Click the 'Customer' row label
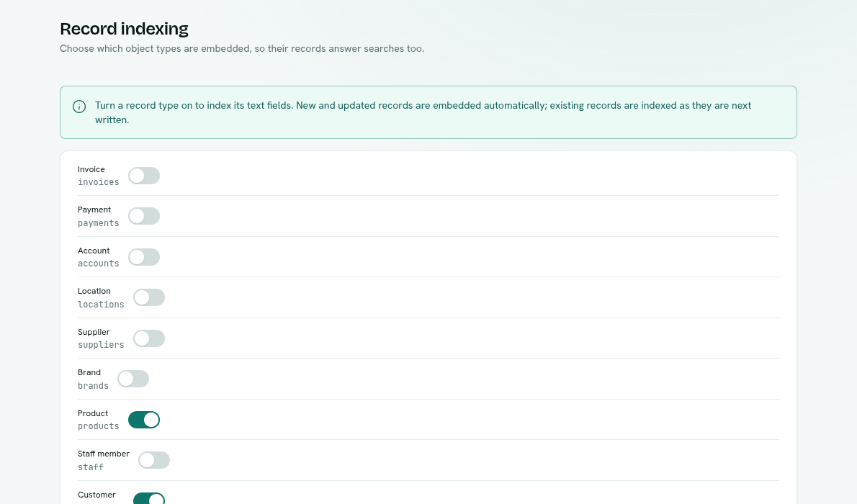The width and height of the screenshot is (857, 504). [97, 495]
